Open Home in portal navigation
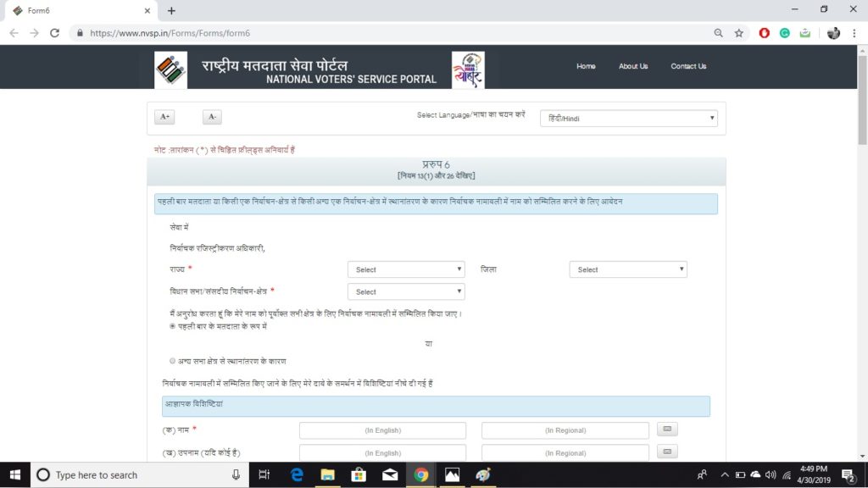This screenshot has height=488, width=868. tap(586, 66)
